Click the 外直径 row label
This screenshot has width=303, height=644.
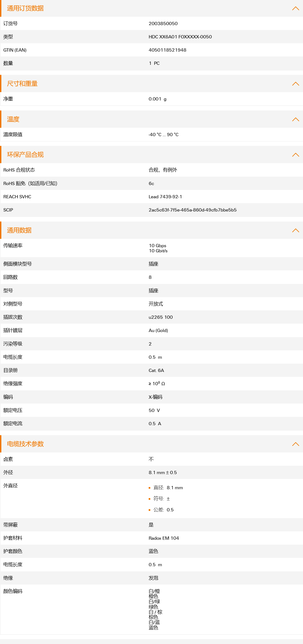click(x=11, y=486)
